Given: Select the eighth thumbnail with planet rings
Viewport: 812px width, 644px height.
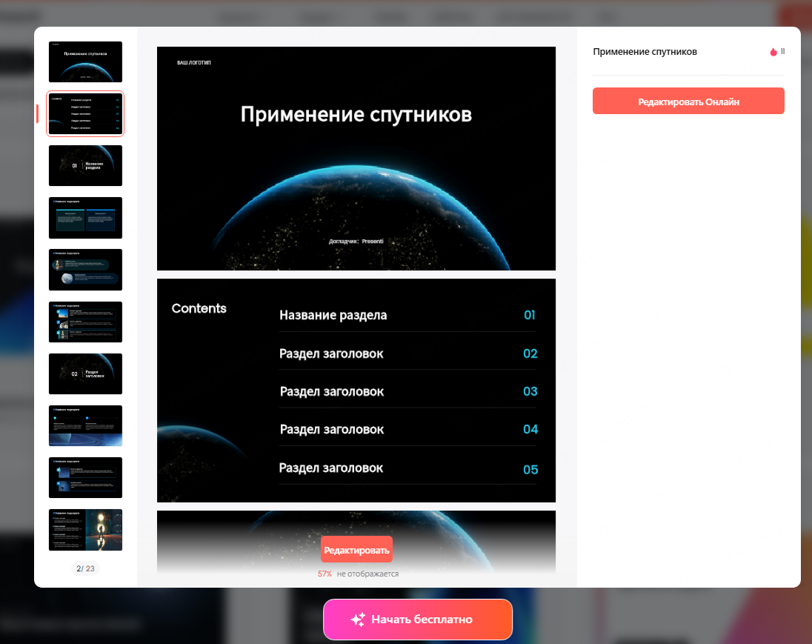Looking at the screenshot, I should [85, 425].
